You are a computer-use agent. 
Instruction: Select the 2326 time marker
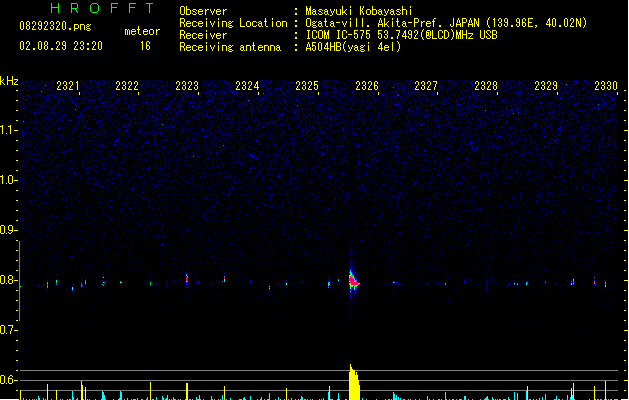[367, 87]
